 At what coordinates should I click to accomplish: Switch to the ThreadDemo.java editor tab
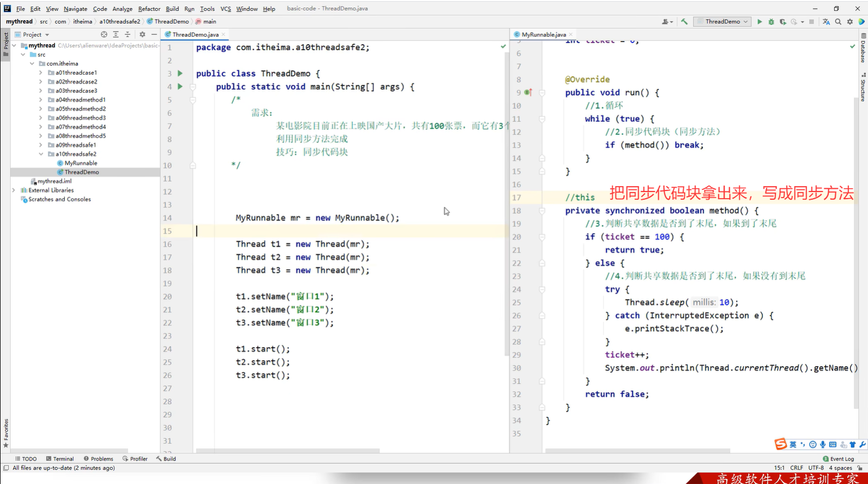point(195,34)
